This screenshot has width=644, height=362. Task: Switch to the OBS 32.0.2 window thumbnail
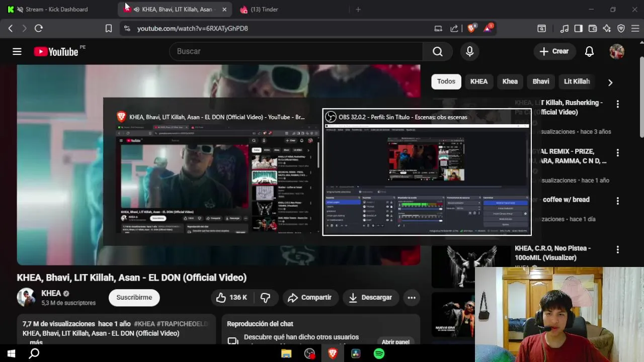coord(427,172)
